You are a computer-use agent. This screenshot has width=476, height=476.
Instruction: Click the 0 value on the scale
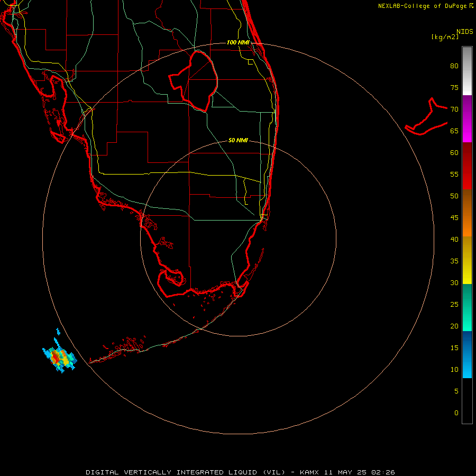point(456,413)
